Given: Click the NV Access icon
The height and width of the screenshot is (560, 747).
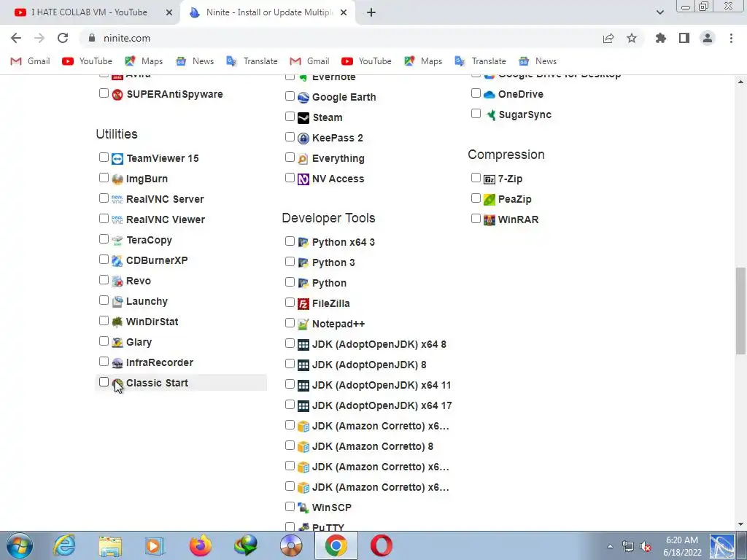Looking at the screenshot, I should [303, 179].
